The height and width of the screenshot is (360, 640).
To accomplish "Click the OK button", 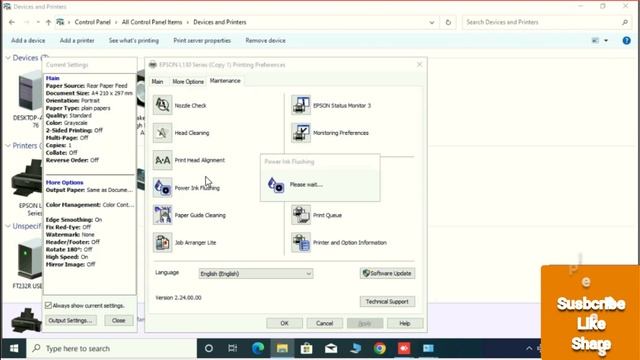I will [284, 323].
